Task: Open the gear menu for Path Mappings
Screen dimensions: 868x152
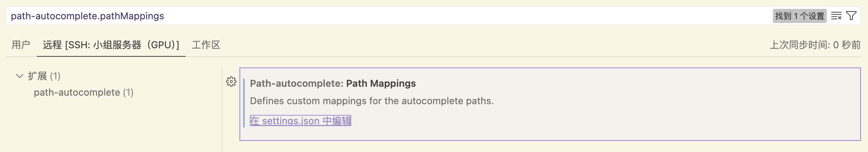Action: (x=231, y=82)
